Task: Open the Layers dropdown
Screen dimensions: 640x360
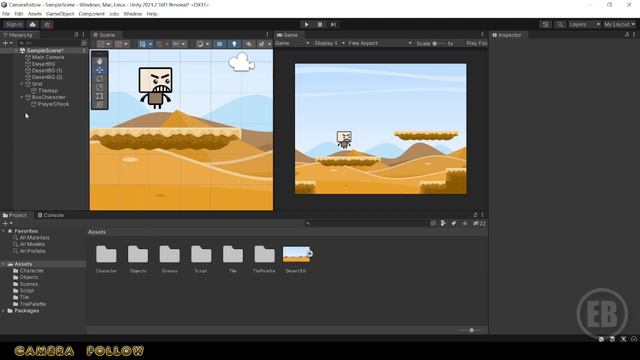Action: coord(584,24)
